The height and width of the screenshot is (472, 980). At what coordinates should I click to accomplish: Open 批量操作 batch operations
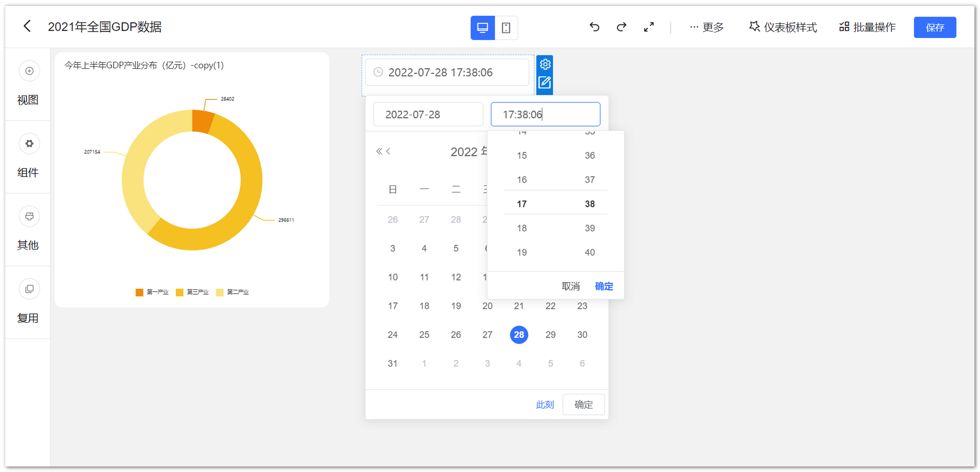(x=867, y=27)
